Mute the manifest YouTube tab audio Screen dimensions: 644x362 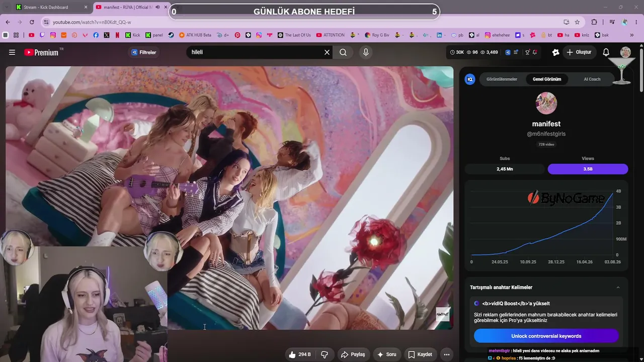[x=158, y=7]
